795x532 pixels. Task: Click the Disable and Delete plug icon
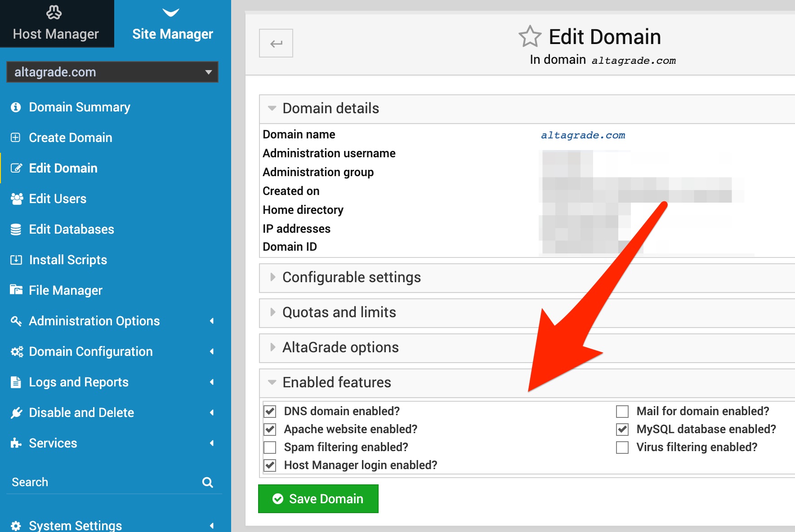[x=16, y=412]
